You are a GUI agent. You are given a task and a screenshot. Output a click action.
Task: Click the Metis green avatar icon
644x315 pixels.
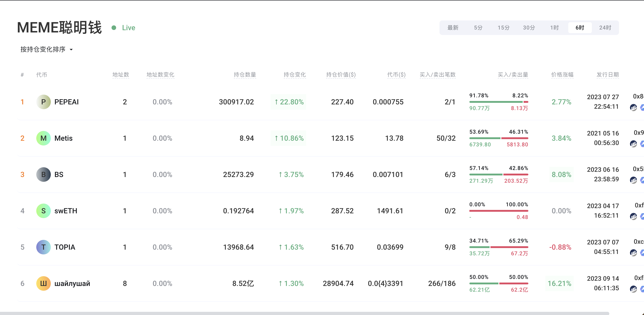[44, 138]
